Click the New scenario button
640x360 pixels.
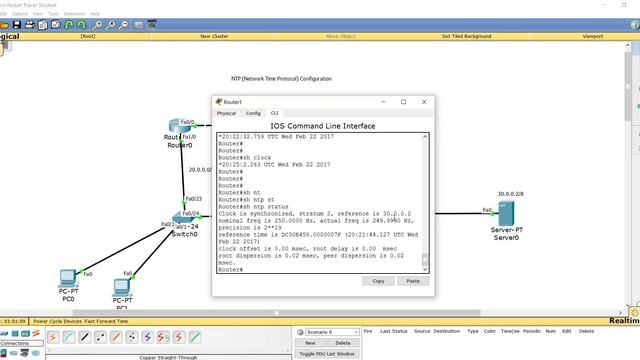point(310,343)
